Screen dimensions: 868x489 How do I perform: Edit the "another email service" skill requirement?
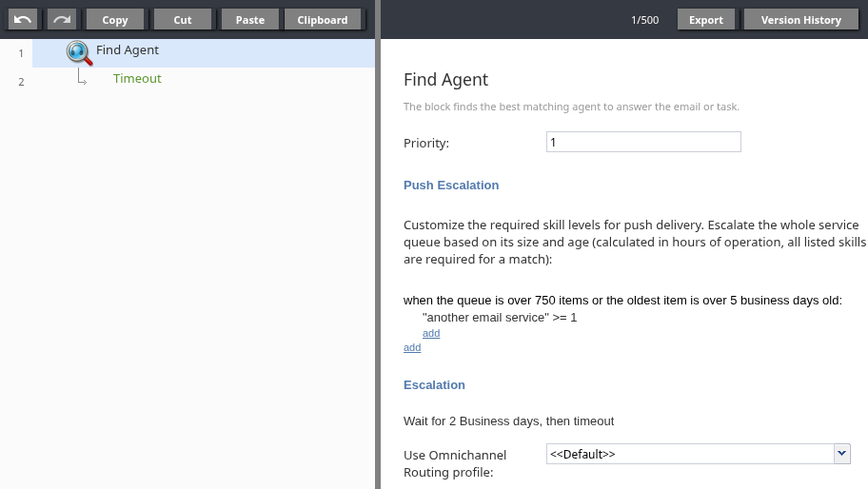pyautogui.click(x=500, y=317)
